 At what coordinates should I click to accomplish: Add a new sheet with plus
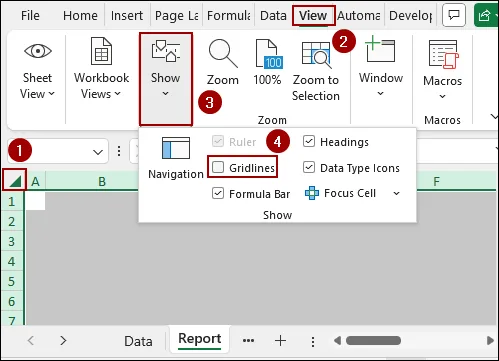[280, 341]
